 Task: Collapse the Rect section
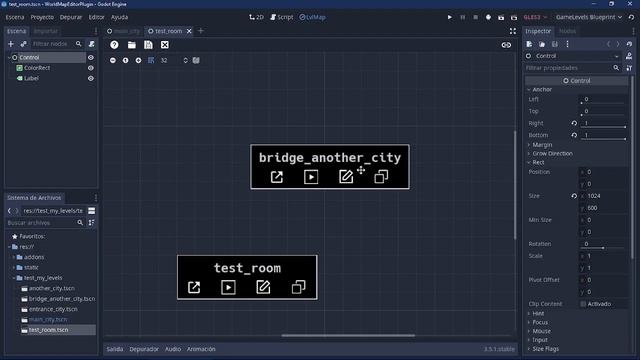(529, 162)
